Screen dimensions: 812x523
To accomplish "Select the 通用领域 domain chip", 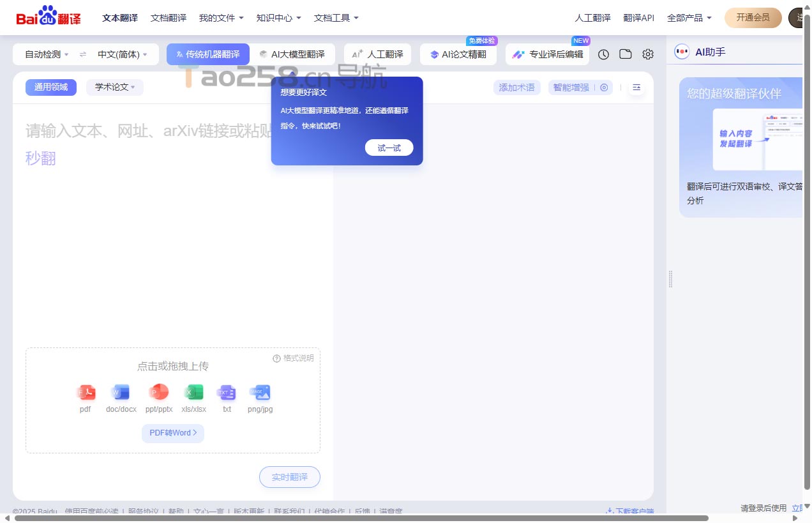I will pos(51,87).
